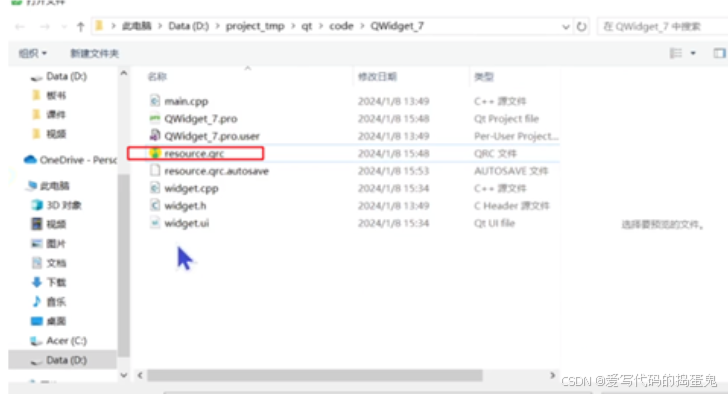Image resolution: width=728 pixels, height=394 pixels.
Task: Click the 'Qt Project file' type cell
Action: point(506,119)
